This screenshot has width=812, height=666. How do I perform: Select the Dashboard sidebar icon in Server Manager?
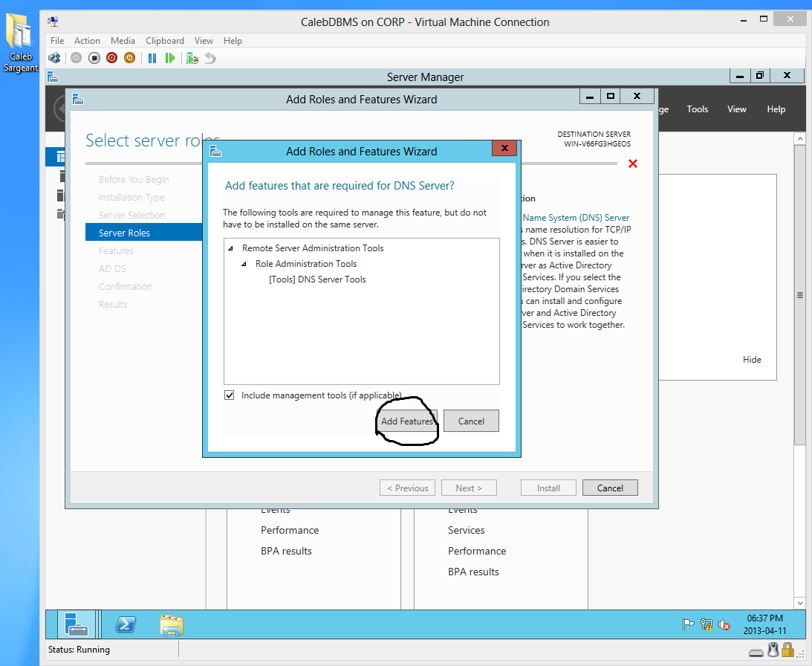[x=60, y=157]
